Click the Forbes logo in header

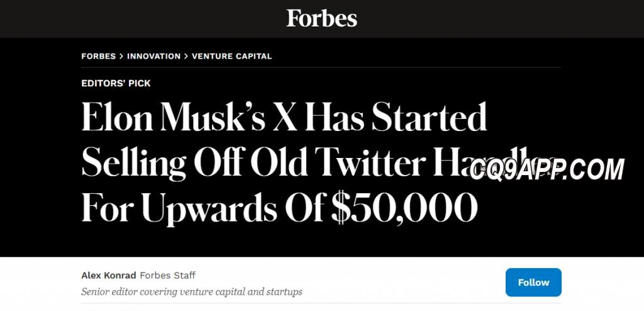(321, 18)
